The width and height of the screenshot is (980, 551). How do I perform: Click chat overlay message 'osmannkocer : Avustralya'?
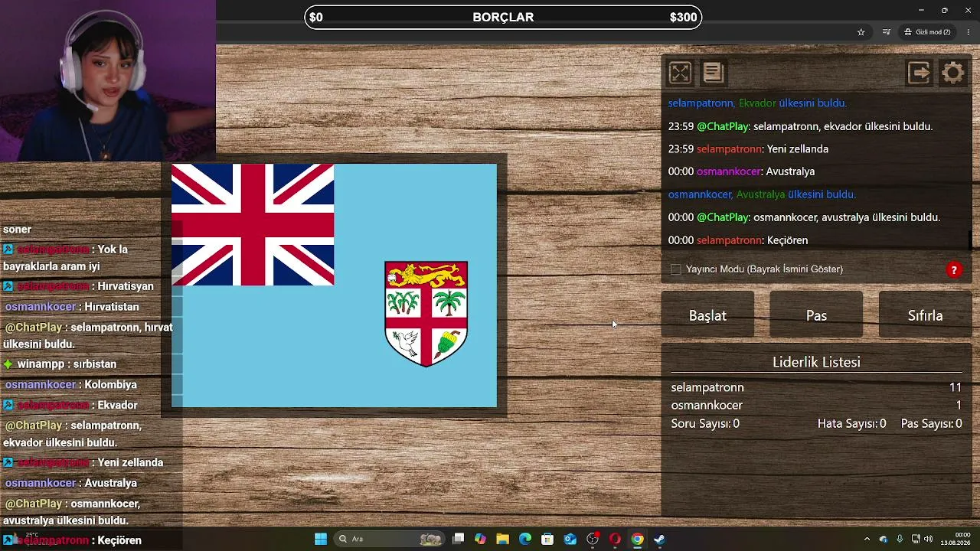pyautogui.click(x=70, y=484)
